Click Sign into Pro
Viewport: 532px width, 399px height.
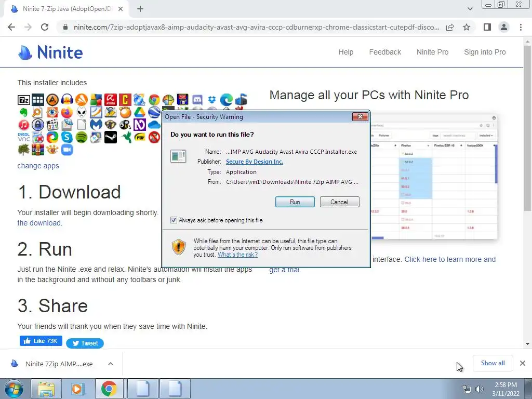(485, 52)
